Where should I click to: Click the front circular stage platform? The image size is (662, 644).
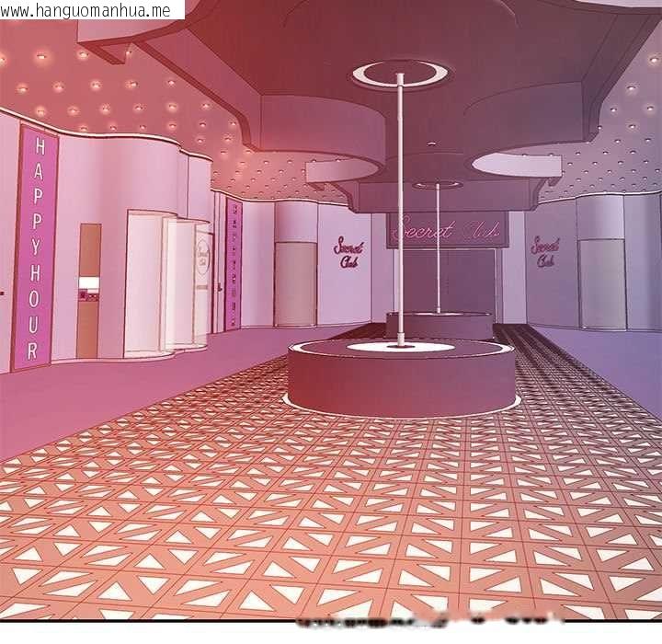click(x=402, y=377)
